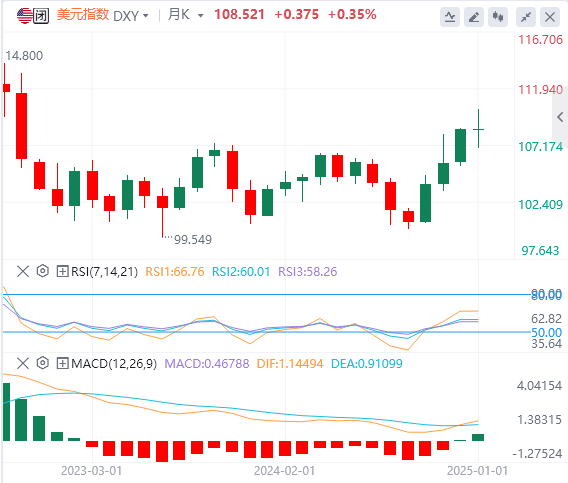The width and height of the screenshot is (568, 483).
Task: Click the shrink chart arrows icon
Action: (x=526, y=17)
